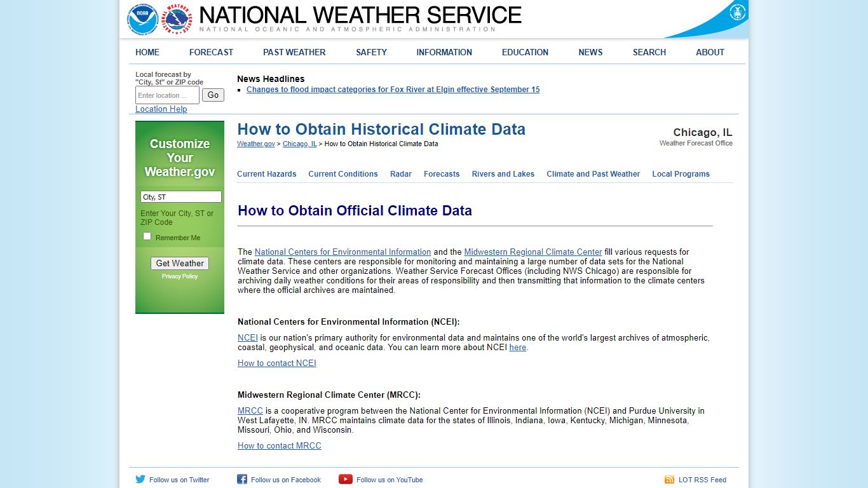Click Follow us on Twitter link
The image size is (868, 488).
pos(179,480)
